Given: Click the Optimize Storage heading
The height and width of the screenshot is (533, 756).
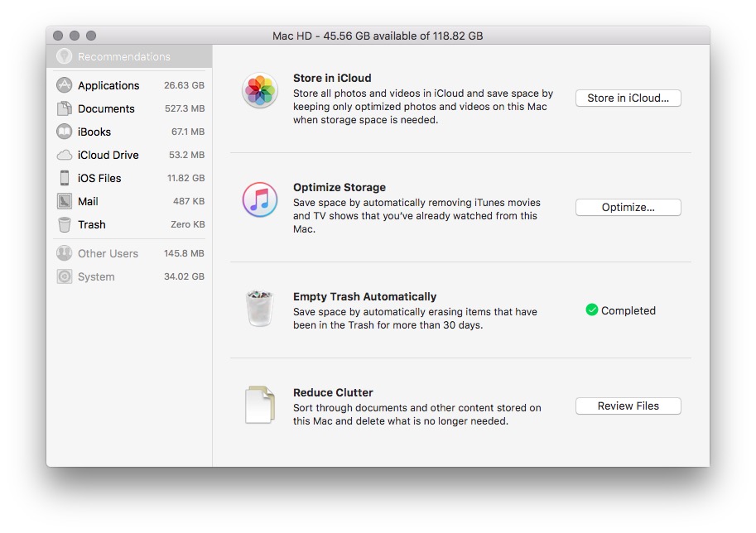Looking at the screenshot, I should [339, 187].
